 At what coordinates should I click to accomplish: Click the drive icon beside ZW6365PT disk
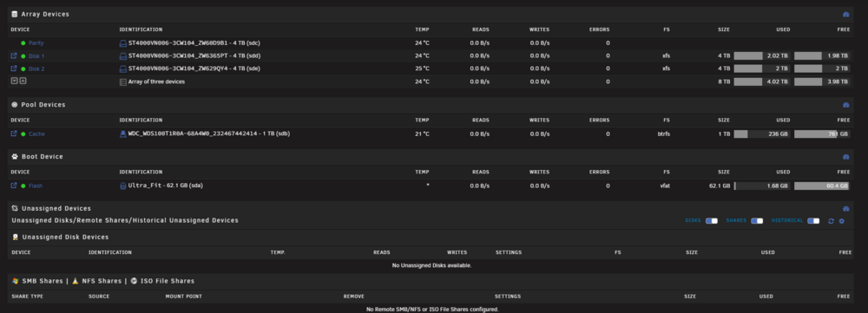(x=123, y=55)
